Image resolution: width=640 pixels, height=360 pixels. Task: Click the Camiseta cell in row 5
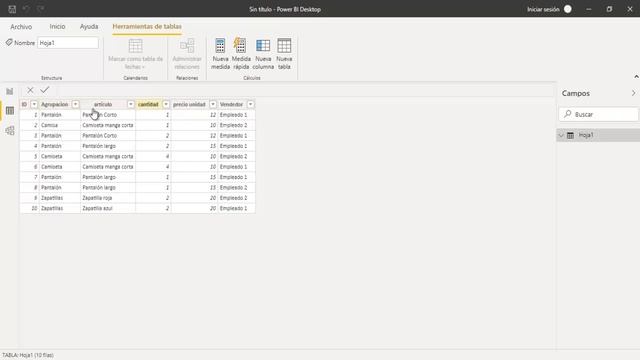(60, 156)
